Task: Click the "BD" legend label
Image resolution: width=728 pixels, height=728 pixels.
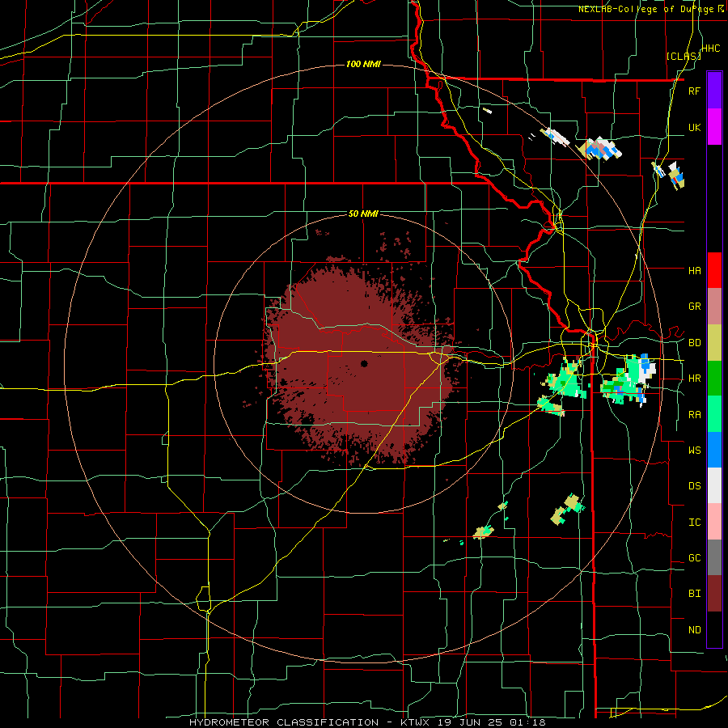Action: click(x=694, y=343)
